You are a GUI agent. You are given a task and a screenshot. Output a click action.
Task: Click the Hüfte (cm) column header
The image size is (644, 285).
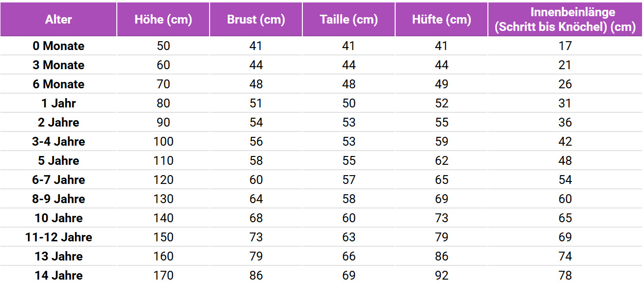[x=442, y=20]
